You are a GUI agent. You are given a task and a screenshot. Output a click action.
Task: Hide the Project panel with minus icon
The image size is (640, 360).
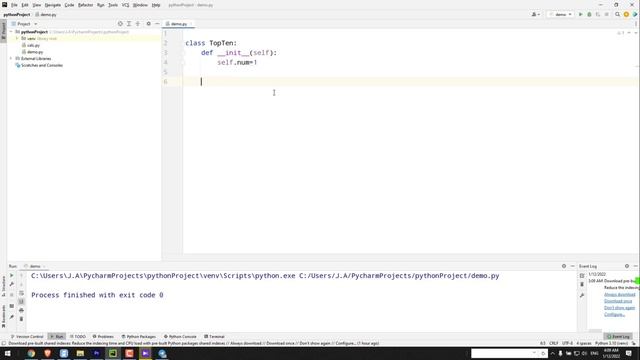pos(157,24)
